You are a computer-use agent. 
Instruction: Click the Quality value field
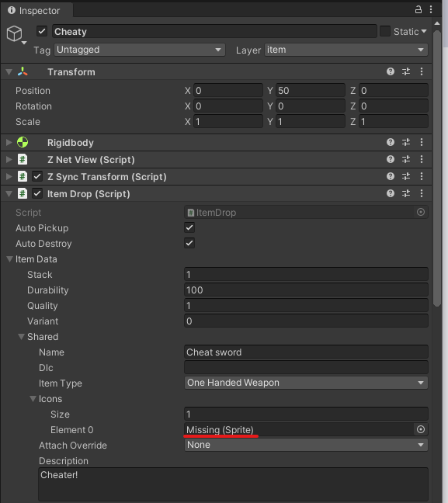[306, 305]
